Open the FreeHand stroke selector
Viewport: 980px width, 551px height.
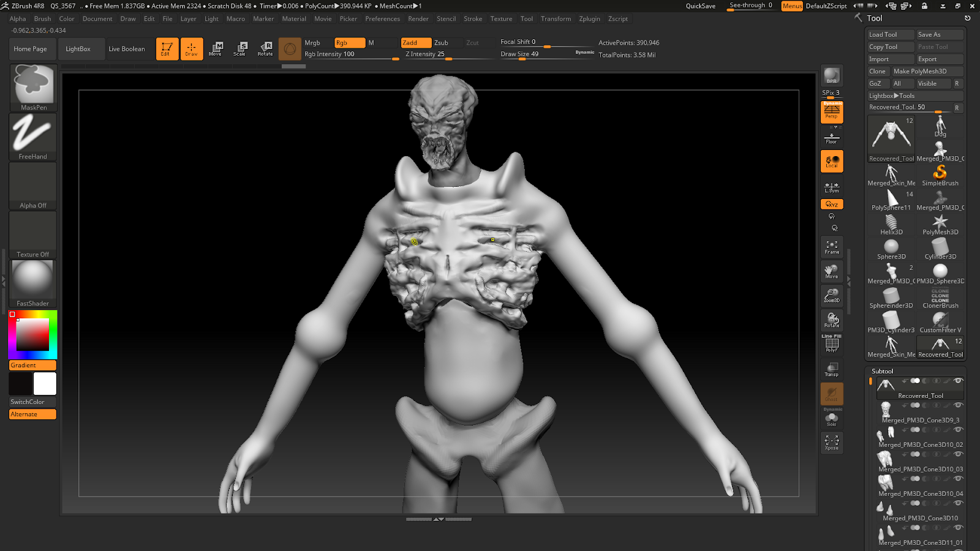[33, 137]
